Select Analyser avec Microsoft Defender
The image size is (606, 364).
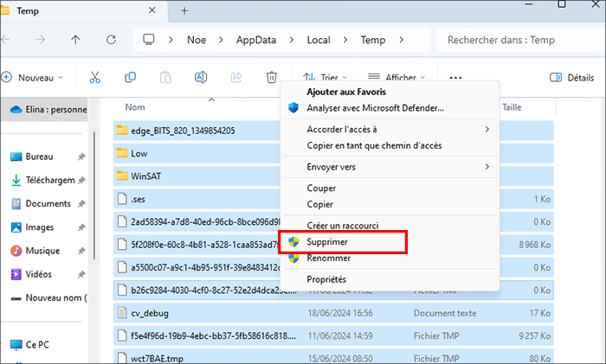pyautogui.click(x=375, y=108)
